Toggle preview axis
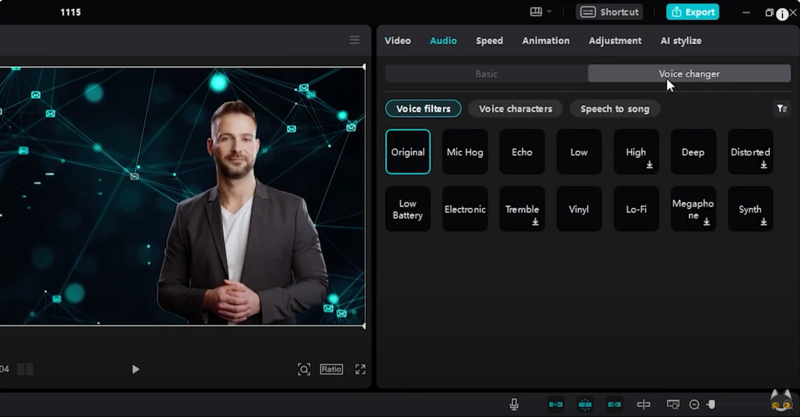 pyautogui.click(x=643, y=404)
